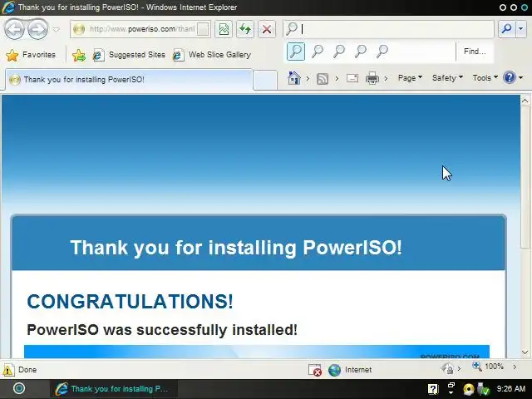This screenshot has width=532, height=399.
Task: Click the Find... button
Action: pyautogui.click(x=475, y=52)
